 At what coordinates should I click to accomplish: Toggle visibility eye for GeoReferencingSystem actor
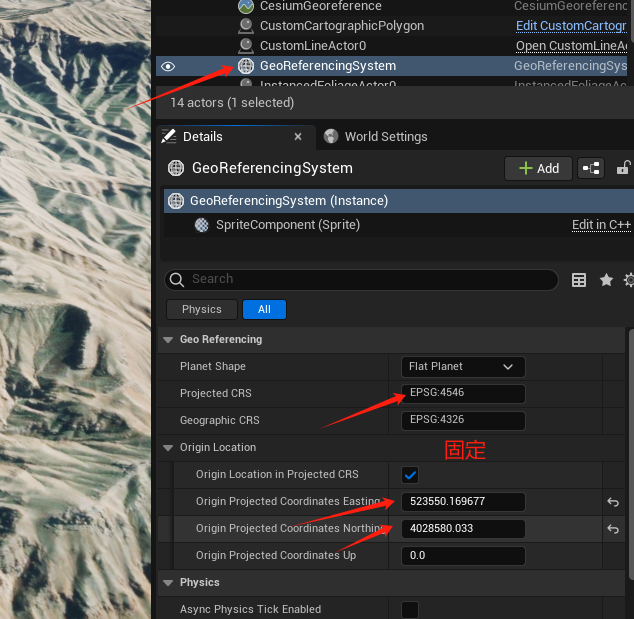pos(168,66)
